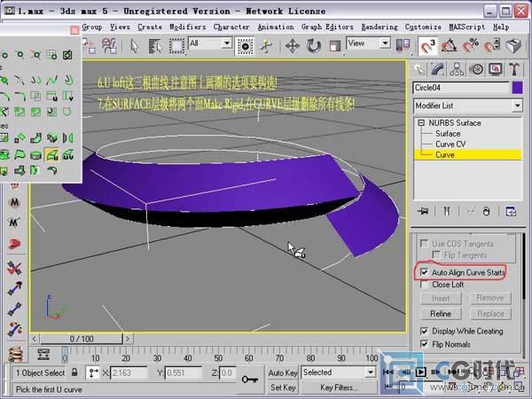Viewport: 532px width, 399px height.
Task: Toggle the Flip Normals checkbox
Action: point(424,344)
